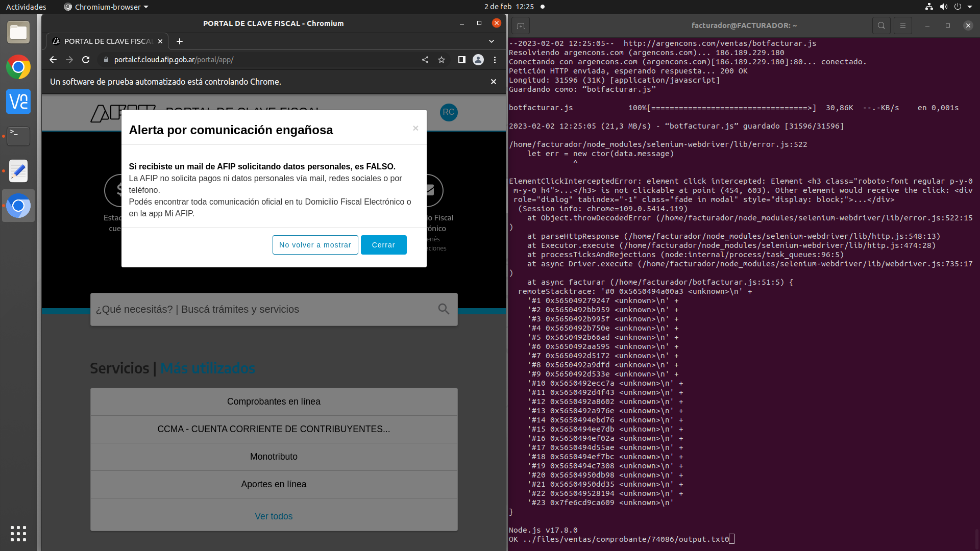This screenshot has width=980, height=551.
Task: Show applications grid in the dock
Action: click(x=18, y=534)
